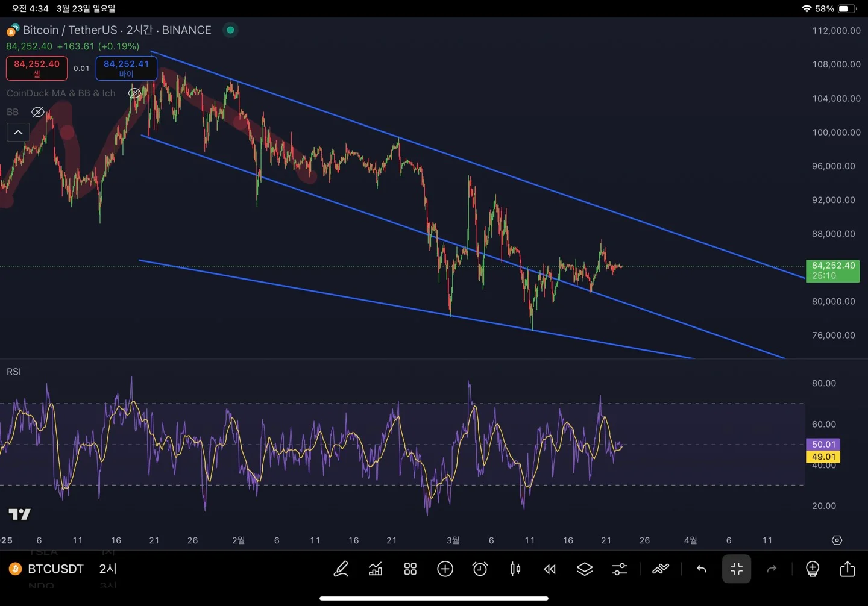The height and width of the screenshot is (606, 868).
Task: Collapse the indicator legend list
Action: (18, 132)
